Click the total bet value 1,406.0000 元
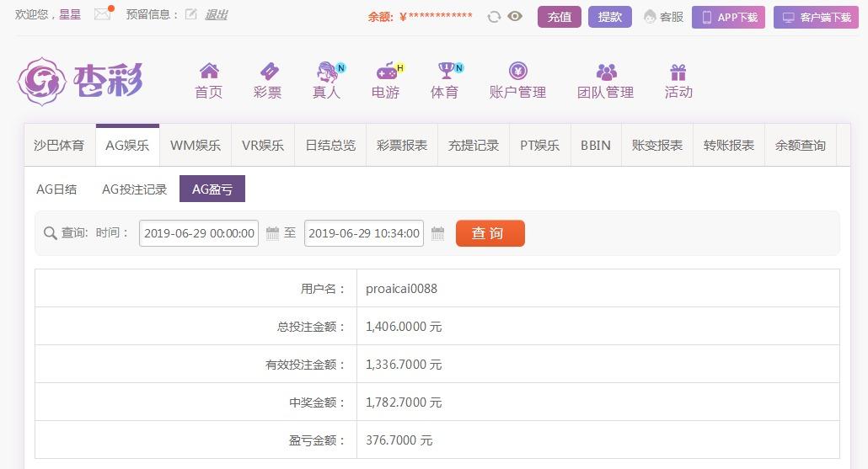868x469 pixels. point(404,327)
